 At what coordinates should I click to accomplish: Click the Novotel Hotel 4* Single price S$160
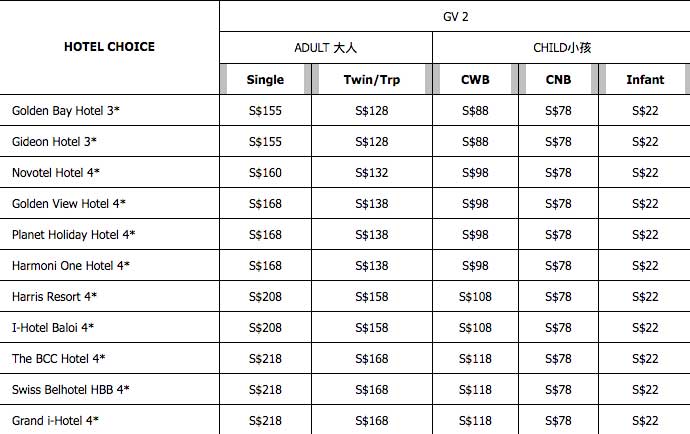coord(265,173)
